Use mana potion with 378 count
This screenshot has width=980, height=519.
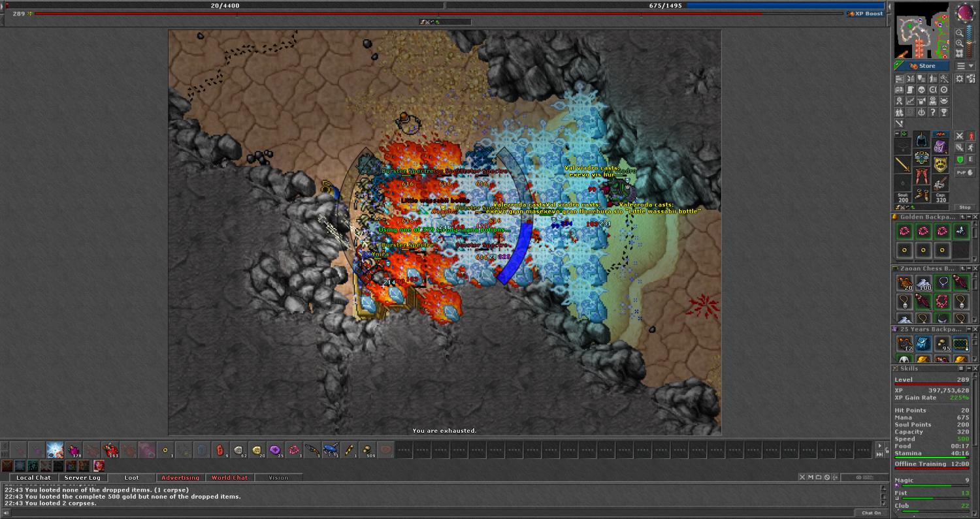click(x=74, y=450)
